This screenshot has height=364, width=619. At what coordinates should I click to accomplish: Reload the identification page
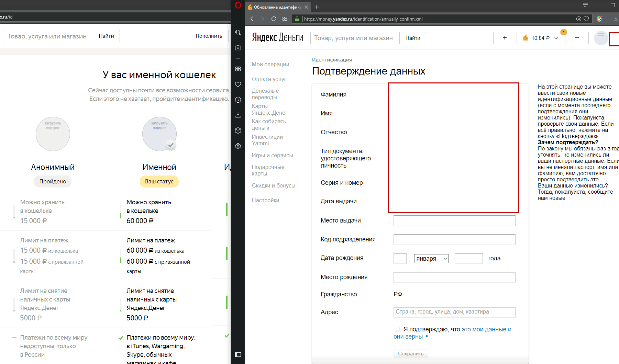(x=274, y=19)
